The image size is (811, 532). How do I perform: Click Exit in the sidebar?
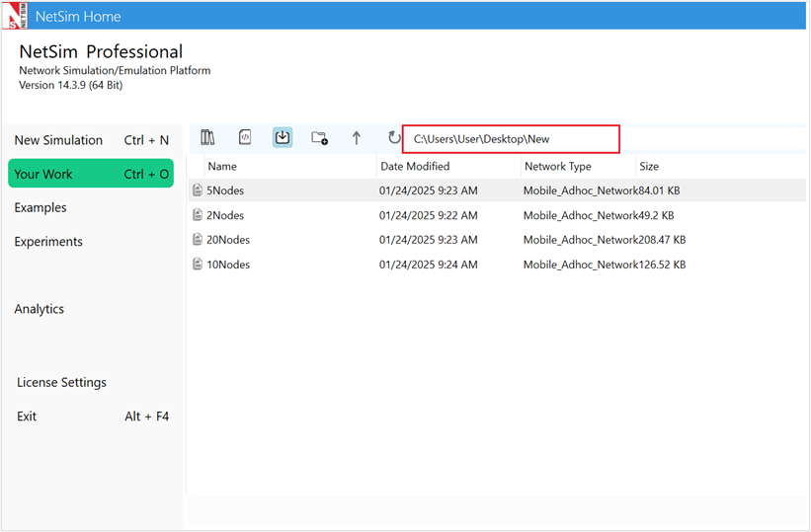pyautogui.click(x=27, y=417)
